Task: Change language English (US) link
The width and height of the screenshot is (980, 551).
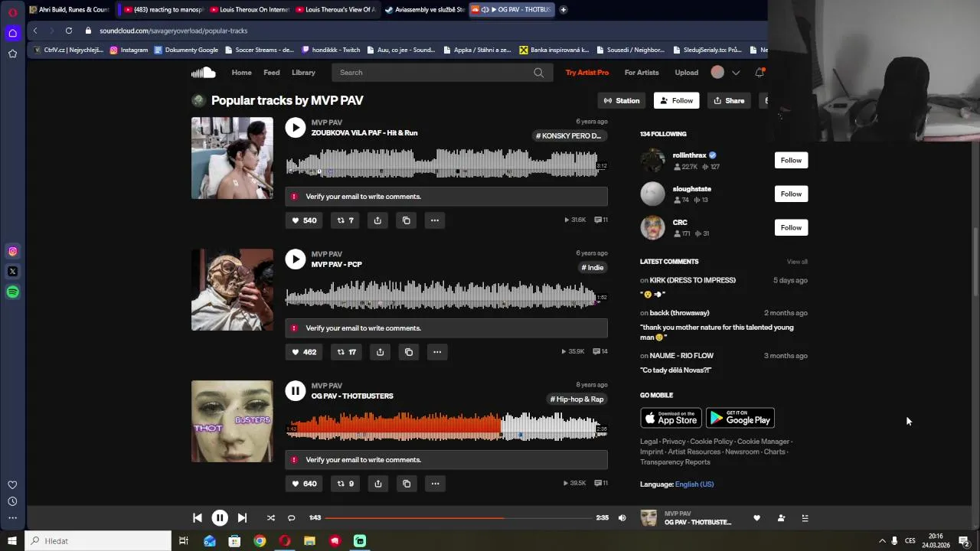Action: [694, 484]
